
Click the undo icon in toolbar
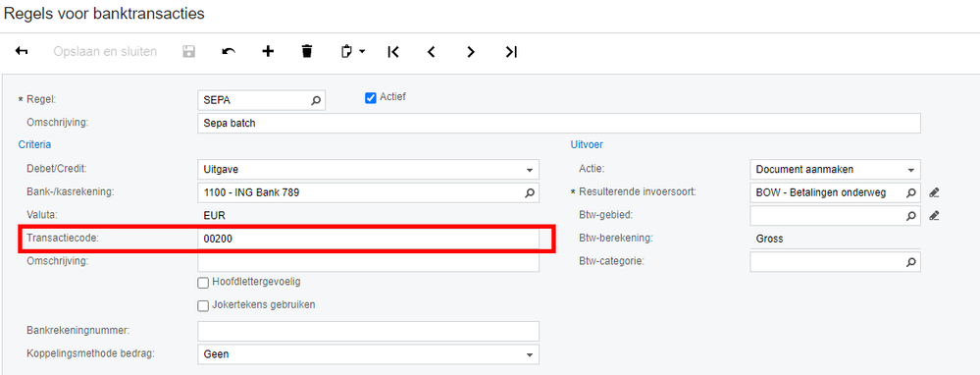[x=229, y=51]
